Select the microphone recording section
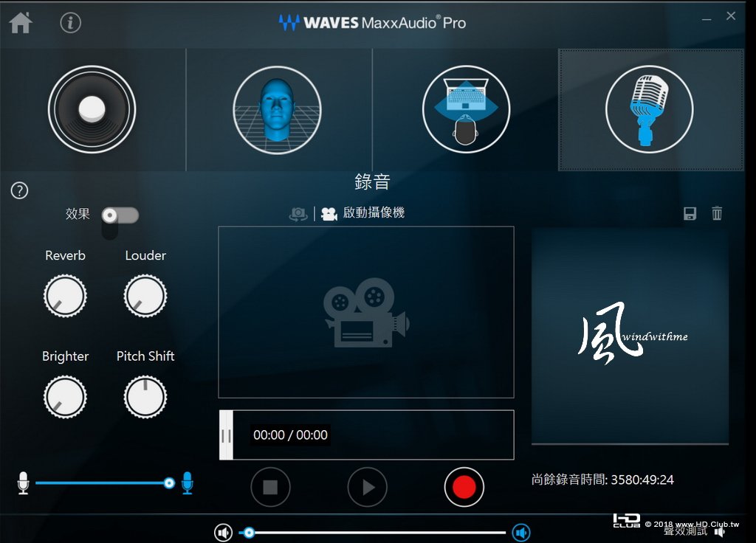The image size is (756, 543). [650, 109]
